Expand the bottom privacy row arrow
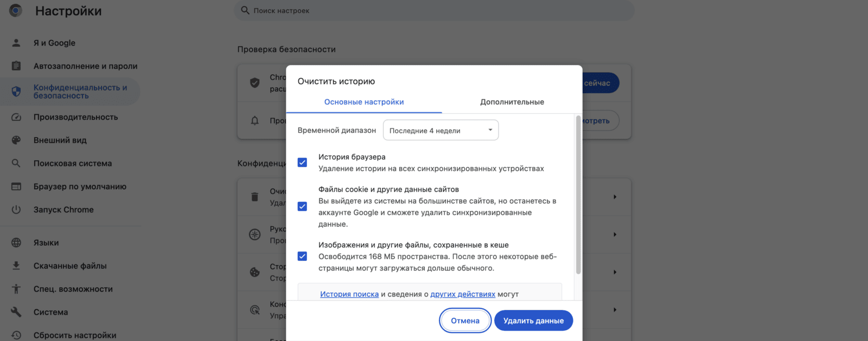This screenshot has width=868, height=341. 615,310
